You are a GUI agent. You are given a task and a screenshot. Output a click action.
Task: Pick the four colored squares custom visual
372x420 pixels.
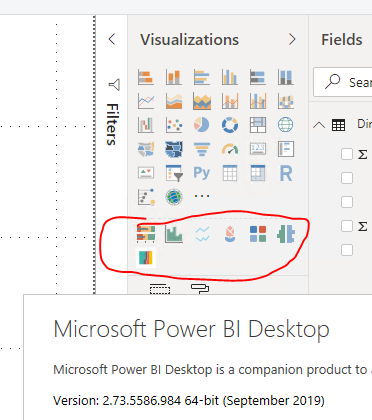[258, 234]
